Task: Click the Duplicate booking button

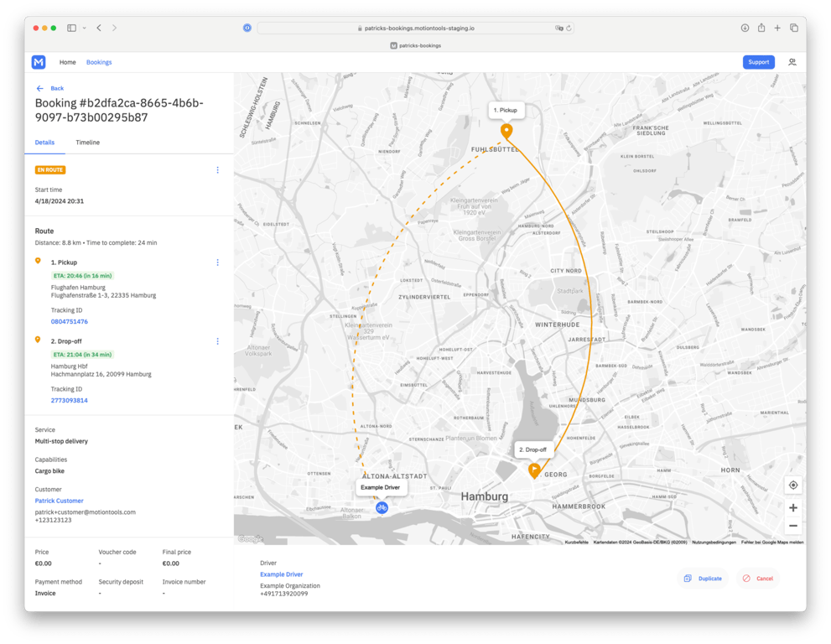Action: [703, 579]
